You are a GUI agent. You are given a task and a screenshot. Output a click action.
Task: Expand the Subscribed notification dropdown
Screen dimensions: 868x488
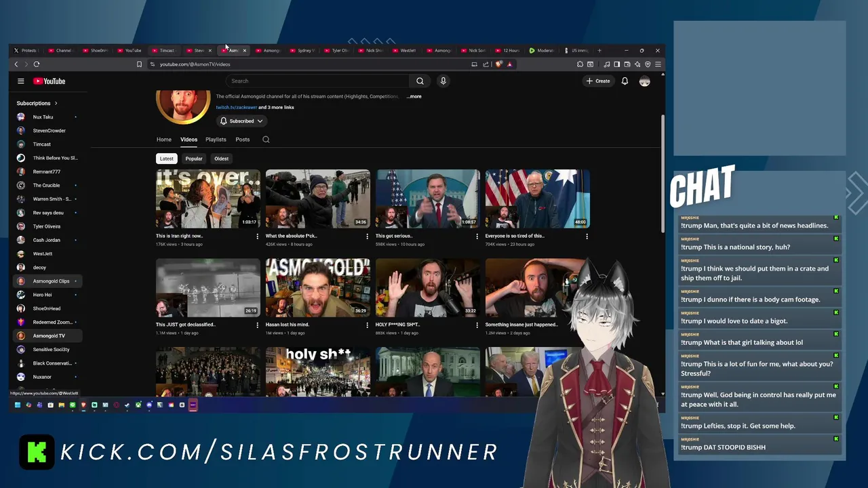pos(241,121)
